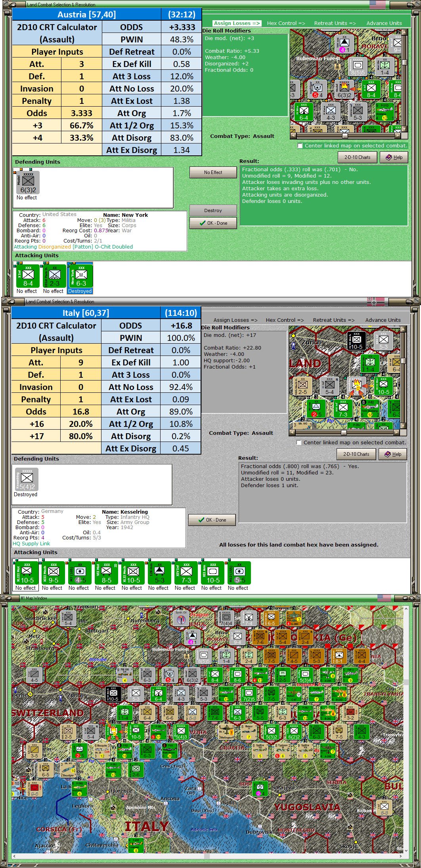Select XLIII Mot 10-5 attacking unit
The image size is (421, 868).
point(27,573)
